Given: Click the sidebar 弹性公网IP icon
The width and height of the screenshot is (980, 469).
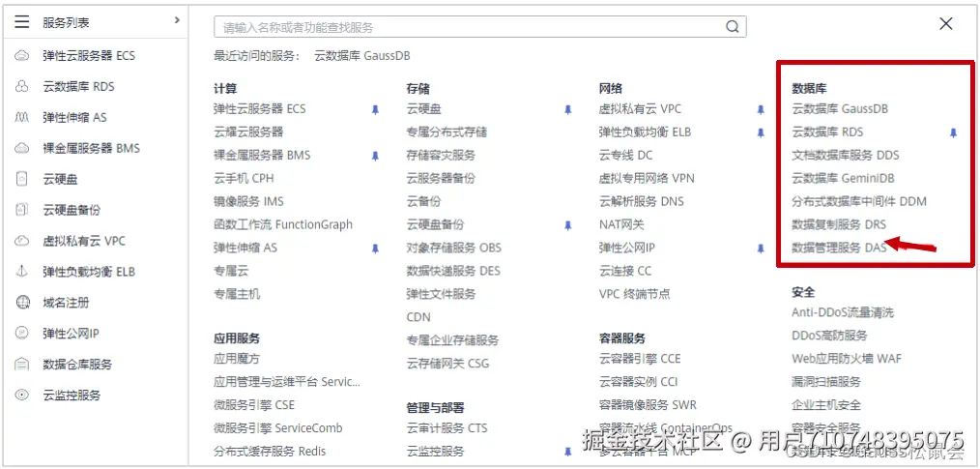Looking at the screenshot, I should click(x=22, y=334).
